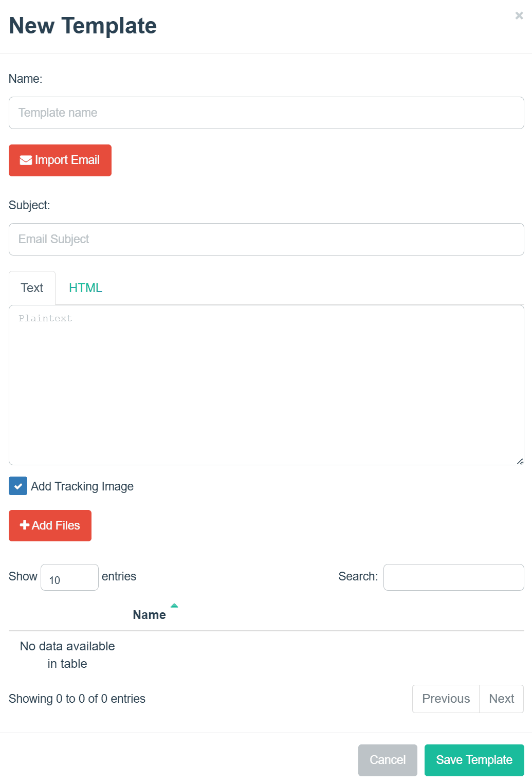Click the envelope icon on Import Email
Image resolution: width=532 pixels, height=784 pixels.
pyautogui.click(x=26, y=160)
